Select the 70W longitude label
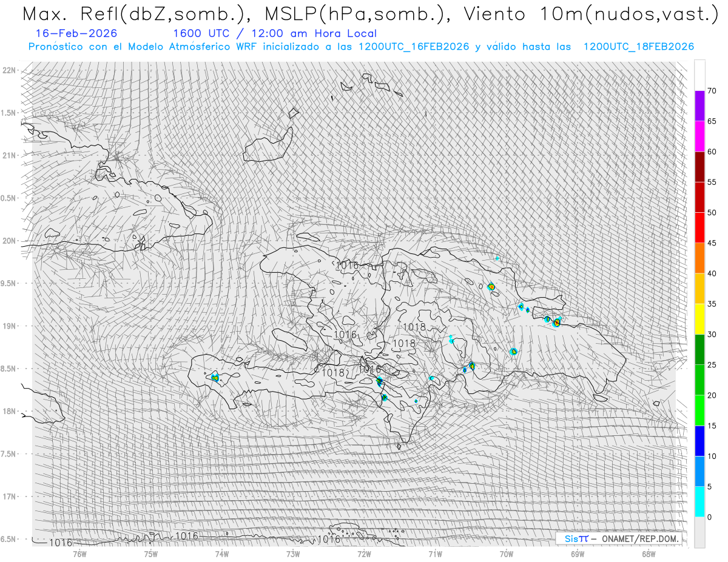This screenshot has width=728, height=562. pyautogui.click(x=507, y=554)
